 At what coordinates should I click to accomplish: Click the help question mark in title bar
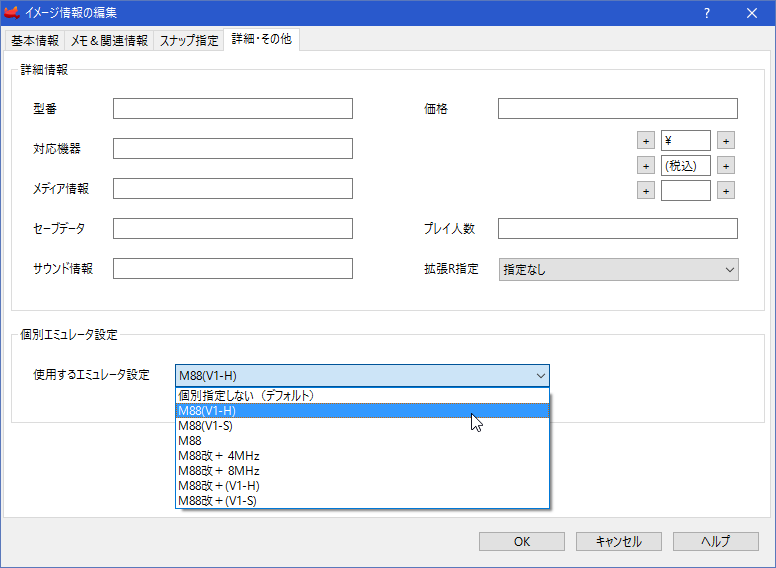(x=706, y=13)
